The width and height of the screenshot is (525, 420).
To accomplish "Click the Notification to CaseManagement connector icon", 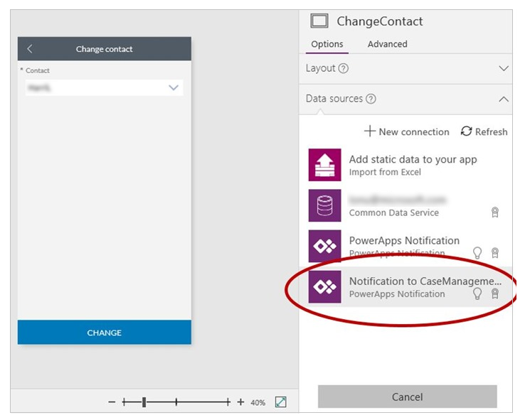I will 325,287.
